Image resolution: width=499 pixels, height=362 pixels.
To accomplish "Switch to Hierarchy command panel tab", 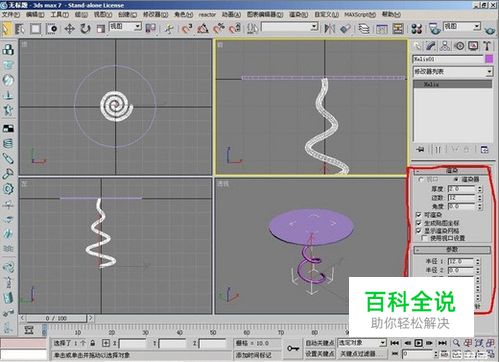I will click(x=445, y=46).
